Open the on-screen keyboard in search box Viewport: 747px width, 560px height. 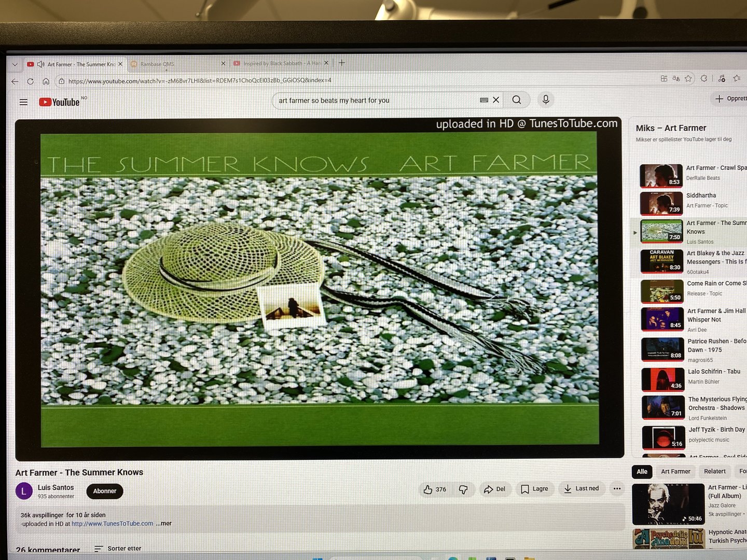484,100
